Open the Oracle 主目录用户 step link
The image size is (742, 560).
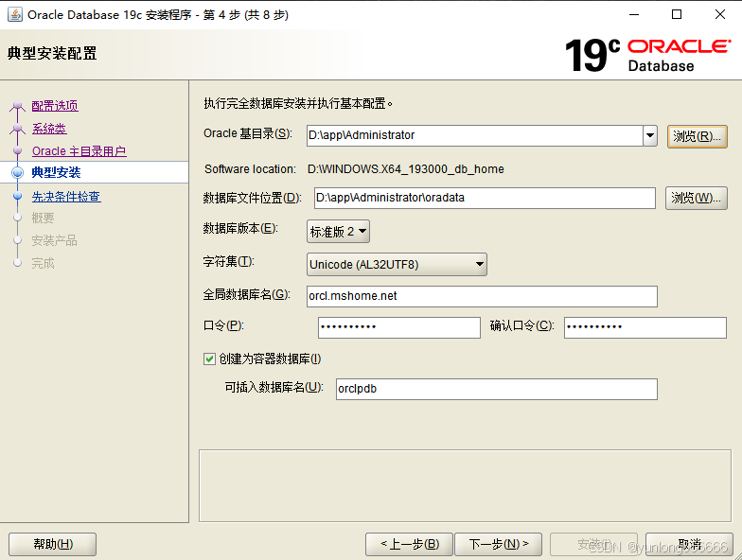click(x=79, y=151)
